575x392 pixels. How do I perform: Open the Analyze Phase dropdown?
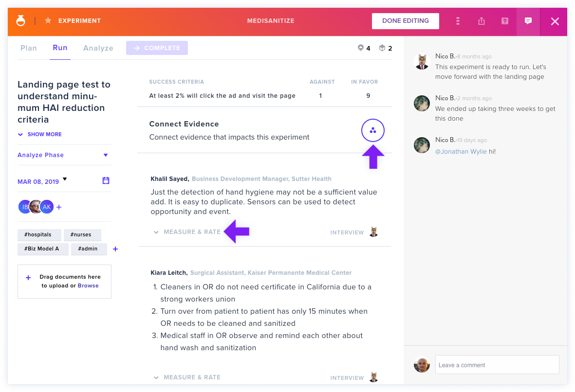click(63, 155)
